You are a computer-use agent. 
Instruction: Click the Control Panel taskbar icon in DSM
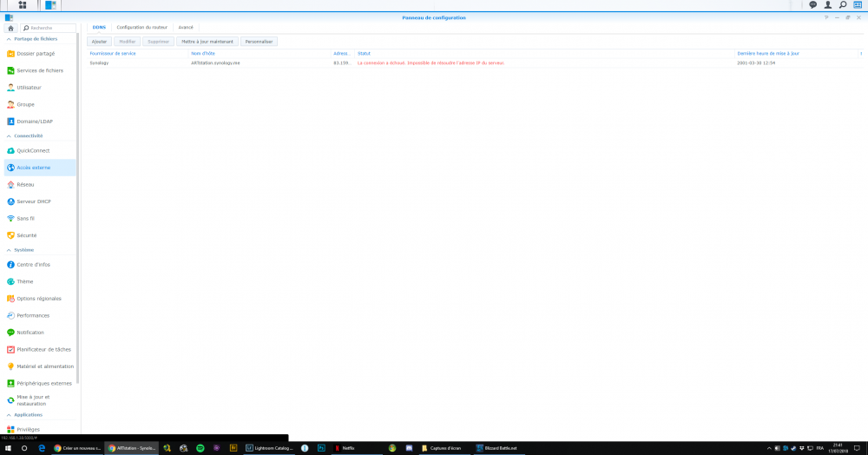[x=50, y=5]
